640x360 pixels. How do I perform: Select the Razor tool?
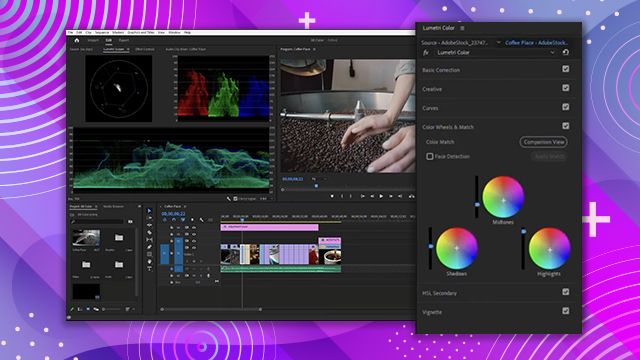pyautogui.click(x=149, y=233)
